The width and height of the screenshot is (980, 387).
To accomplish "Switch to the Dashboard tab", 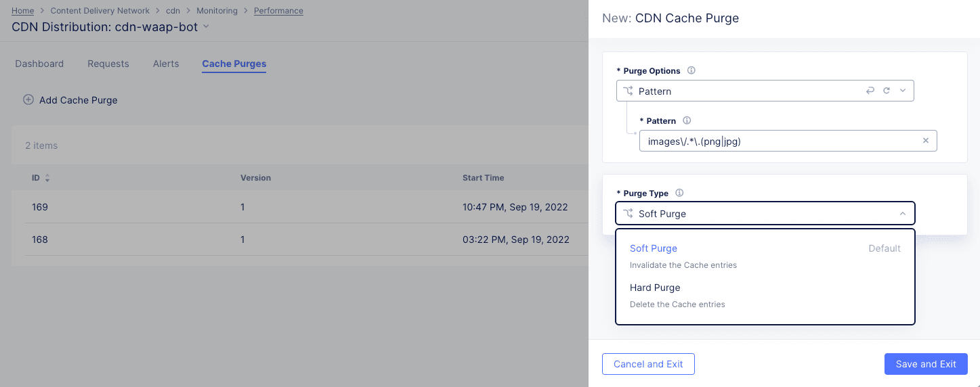I will pyautogui.click(x=39, y=64).
